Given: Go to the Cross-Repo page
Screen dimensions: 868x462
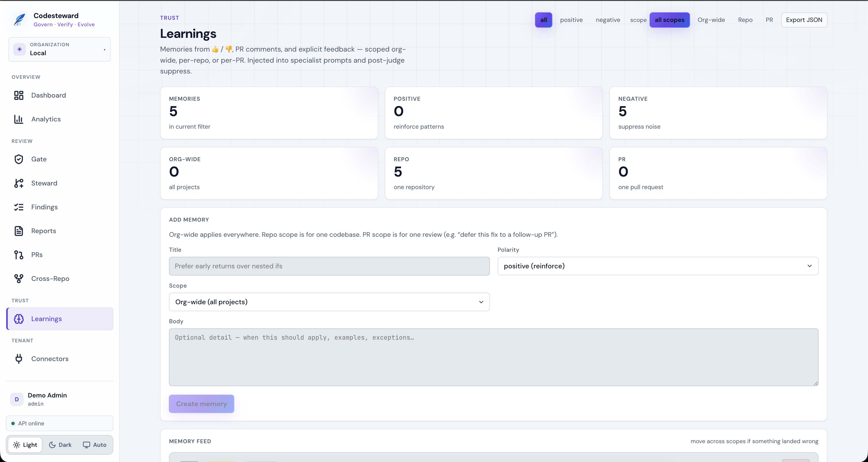Looking at the screenshot, I should pyautogui.click(x=60, y=278).
